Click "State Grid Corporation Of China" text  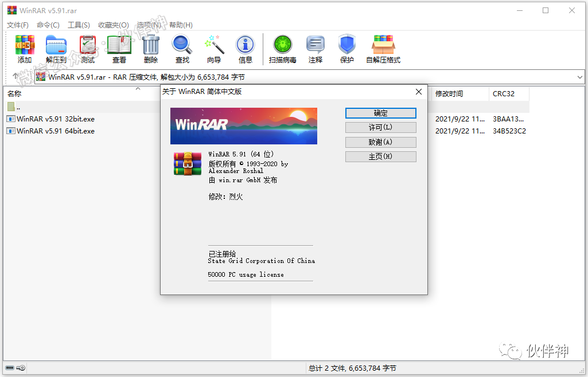(x=262, y=261)
